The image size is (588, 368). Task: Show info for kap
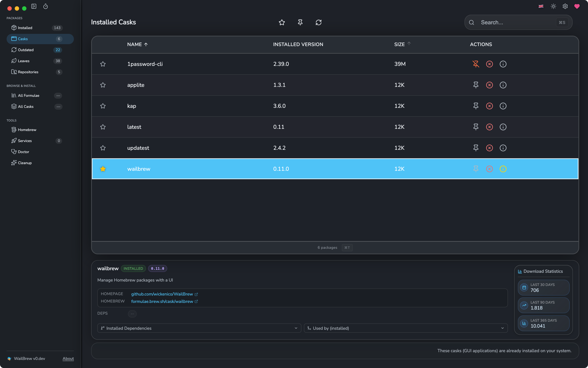[503, 106]
